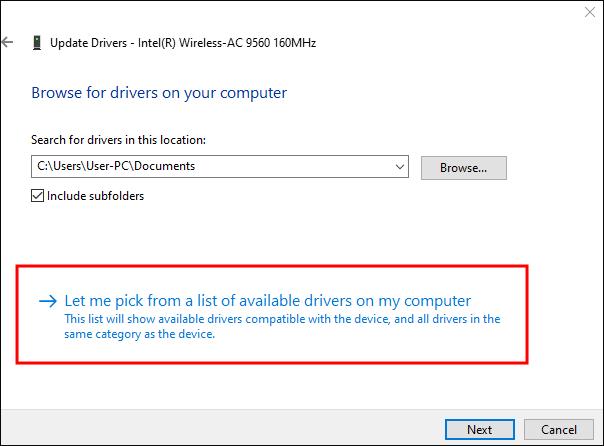This screenshot has height=446, width=604.
Task: Click the network adapter device icon
Action: click(x=37, y=42)
